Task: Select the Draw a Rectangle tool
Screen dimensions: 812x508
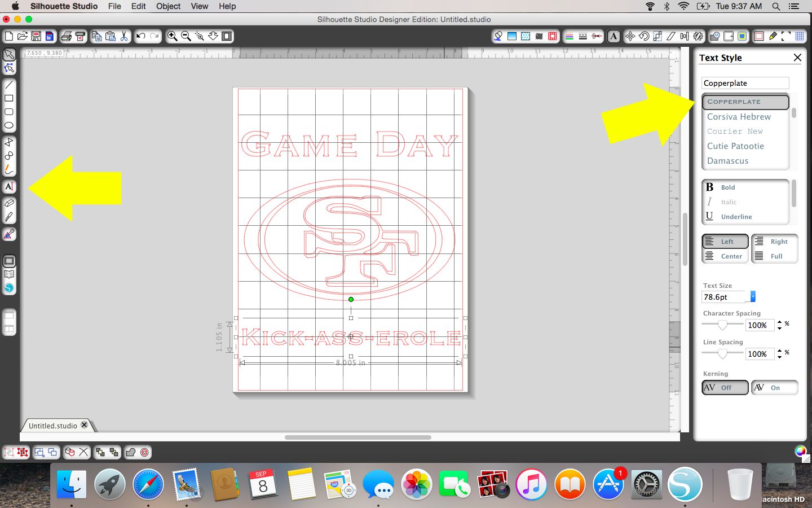Action: tap(9, 98)
